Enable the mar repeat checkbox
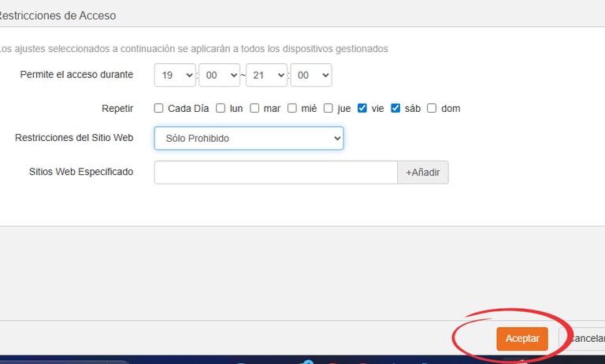The height and width of the screenshot is (364, 605). [x=254, y=108]
